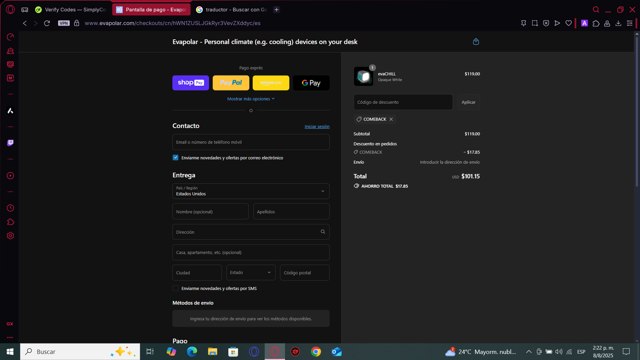Screen dimensions: 640x360
Task: Click the padlock site security icon
Action: point(76,23)
